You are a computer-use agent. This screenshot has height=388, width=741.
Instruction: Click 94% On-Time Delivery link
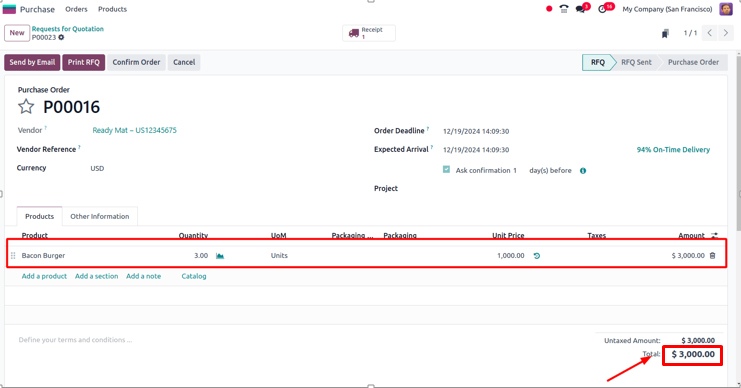[673, 149]
